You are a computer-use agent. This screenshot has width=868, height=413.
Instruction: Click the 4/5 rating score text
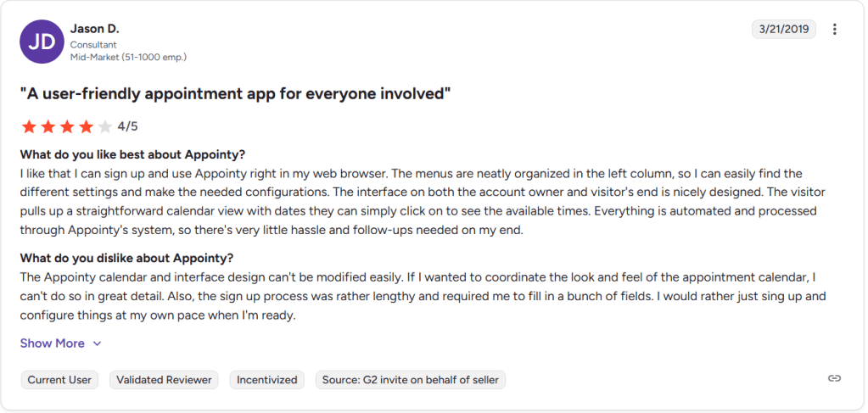tap(127, 127)
